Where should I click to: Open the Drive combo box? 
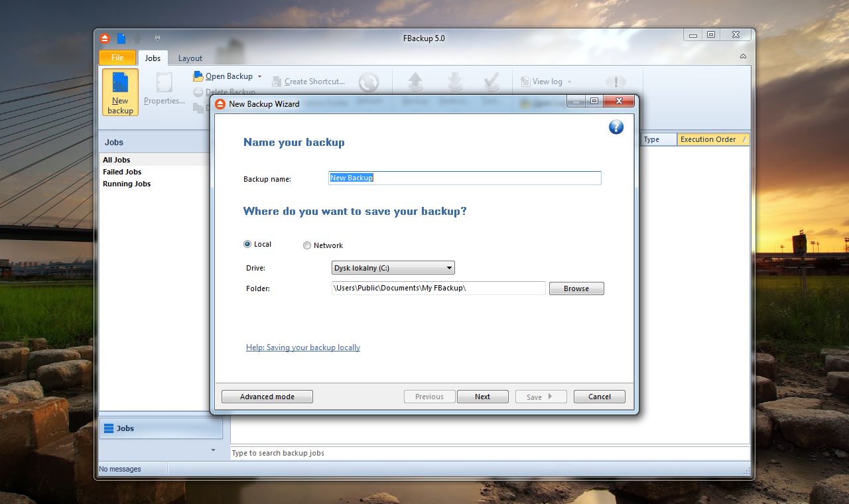[393, 268]
